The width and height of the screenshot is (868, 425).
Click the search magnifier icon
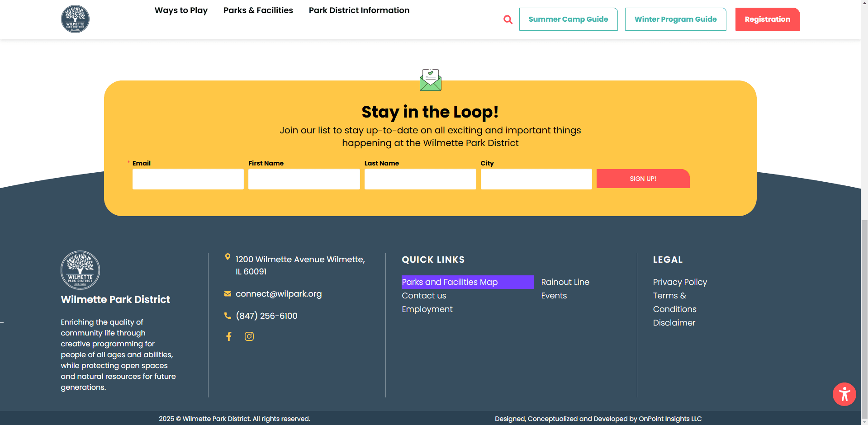point(508,19)
